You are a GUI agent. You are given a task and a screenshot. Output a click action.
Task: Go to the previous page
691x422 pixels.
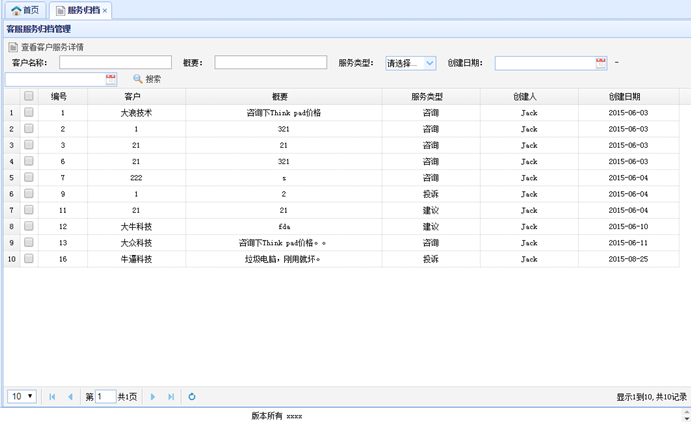(70, 397)
